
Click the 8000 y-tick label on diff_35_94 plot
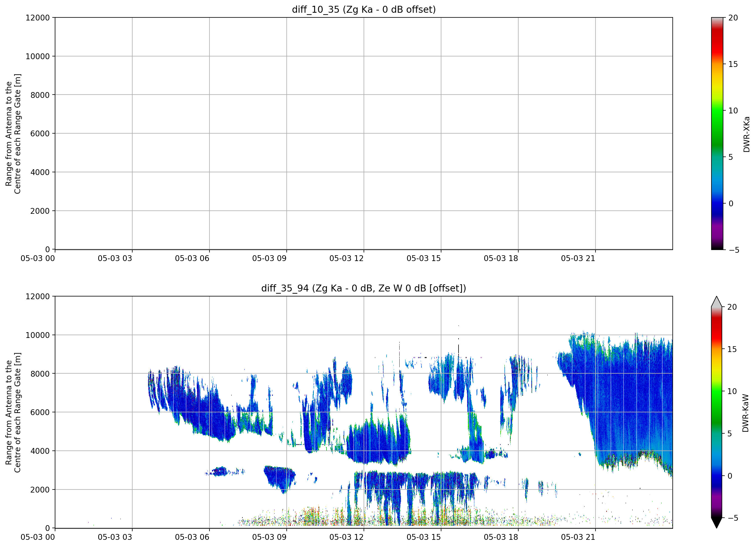point(40,374)
